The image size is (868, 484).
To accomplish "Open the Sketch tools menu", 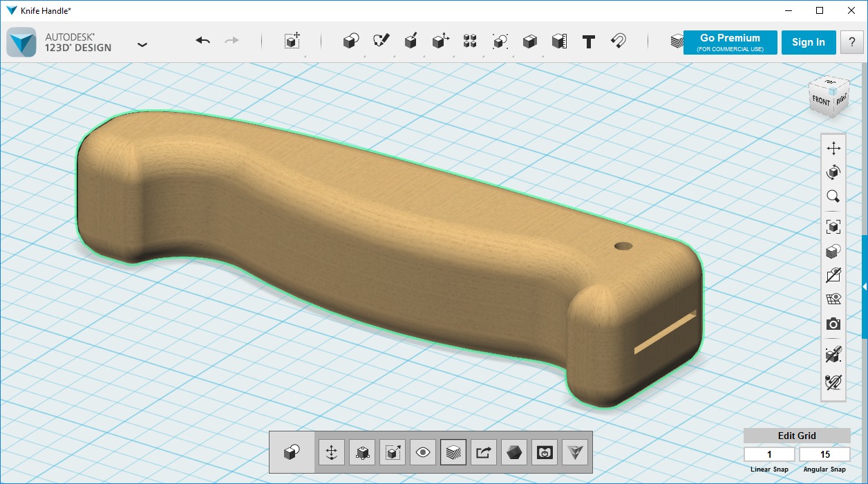I will pyautogui.click(x=381, y=41).
